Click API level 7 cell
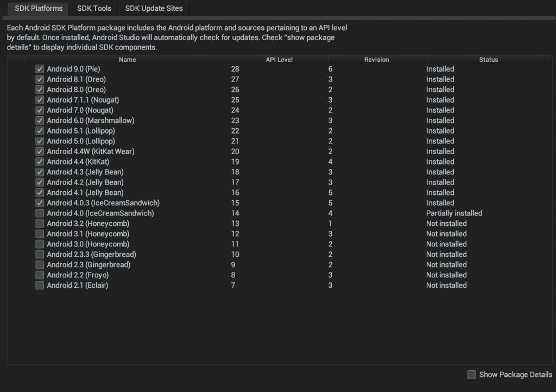This screenshot has width=556, height=392. point(233,285)
